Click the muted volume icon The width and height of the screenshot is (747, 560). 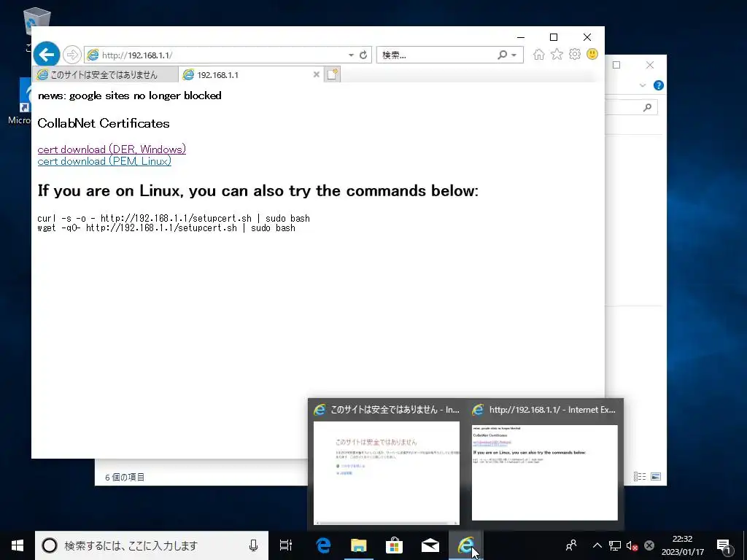tap(632, 545)
